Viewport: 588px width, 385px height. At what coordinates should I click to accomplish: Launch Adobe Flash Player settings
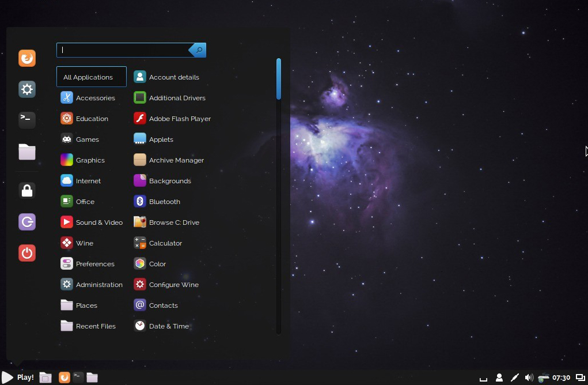[173, 119]
